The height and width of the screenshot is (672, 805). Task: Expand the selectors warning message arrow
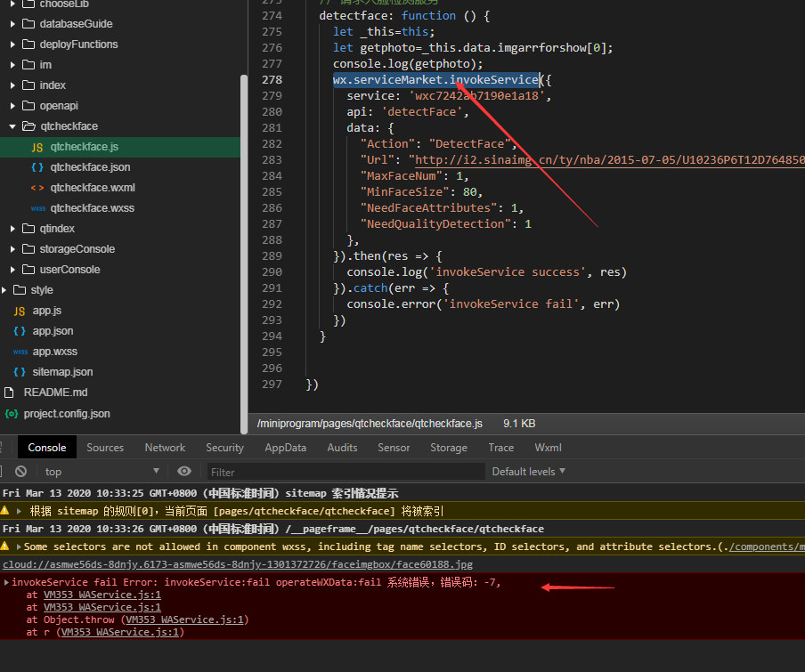19,547
